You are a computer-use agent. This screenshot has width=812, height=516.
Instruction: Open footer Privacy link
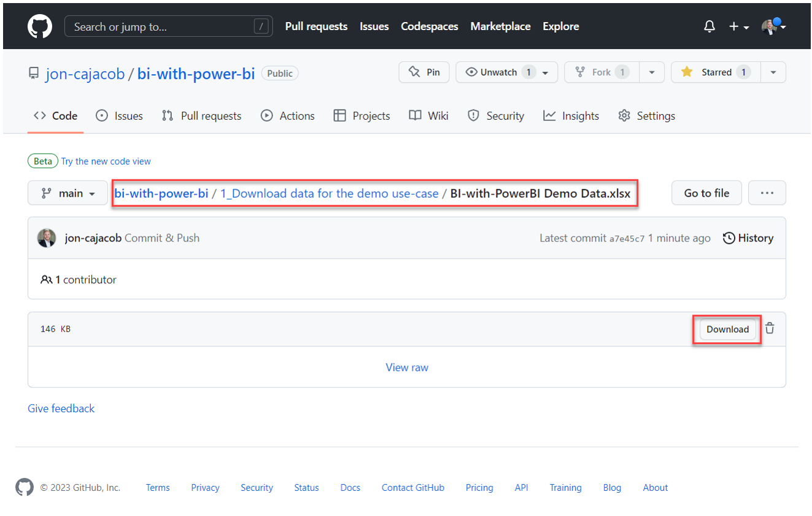pyautogui.click(x=205, y=488)
